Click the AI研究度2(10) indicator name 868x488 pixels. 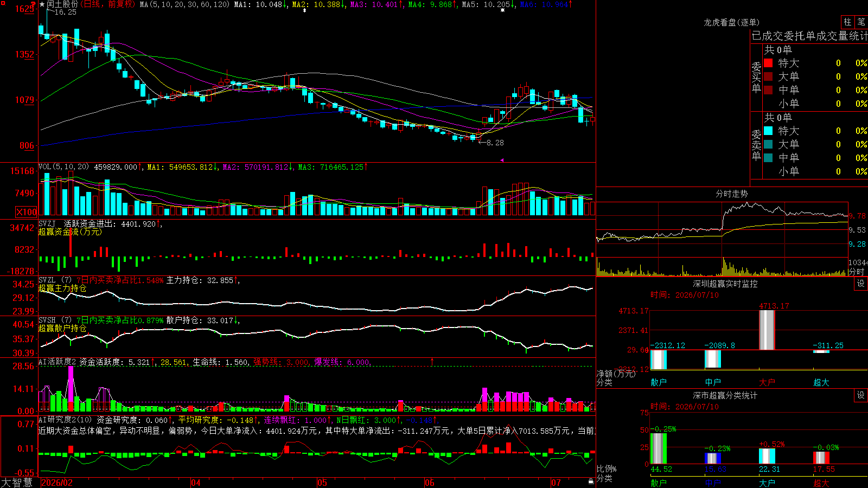[65, 420]
